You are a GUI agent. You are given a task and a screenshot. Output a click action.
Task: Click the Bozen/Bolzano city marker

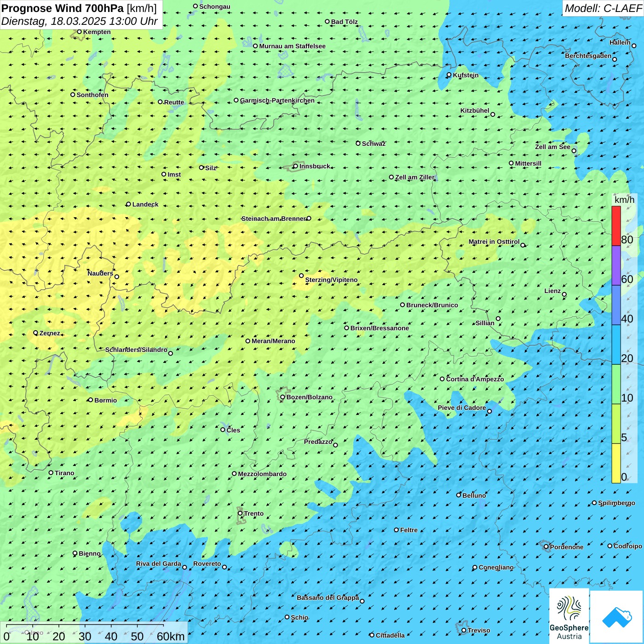coord(283,397)
